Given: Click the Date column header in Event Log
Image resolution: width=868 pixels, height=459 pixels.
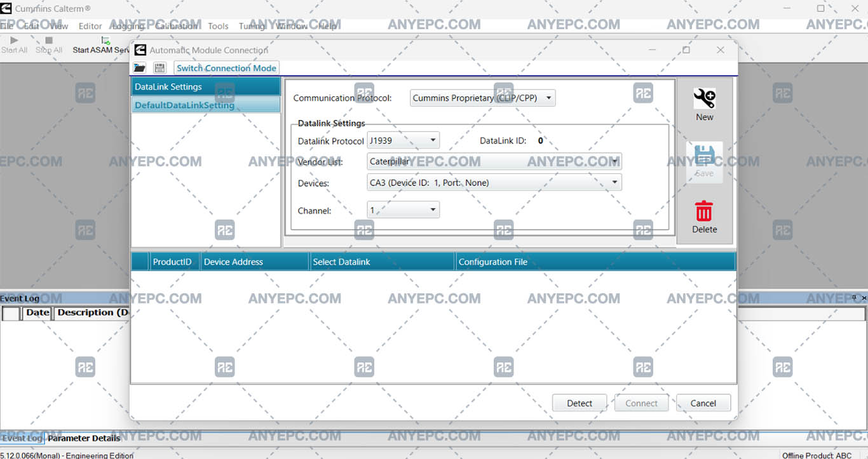Looking at the screenshot, I should click(37, 312).
